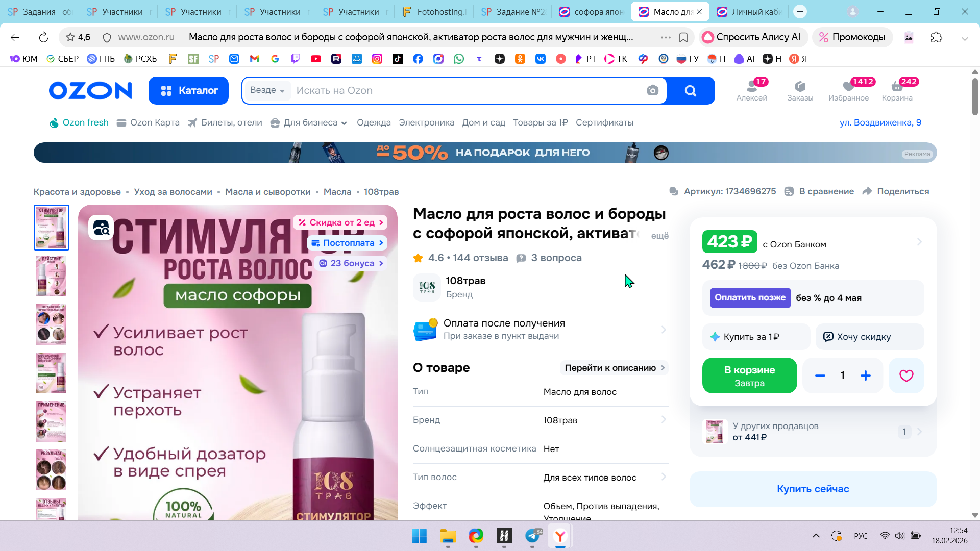
Task: Expand Оплата после получения chevron
Action: pos(664,330)
